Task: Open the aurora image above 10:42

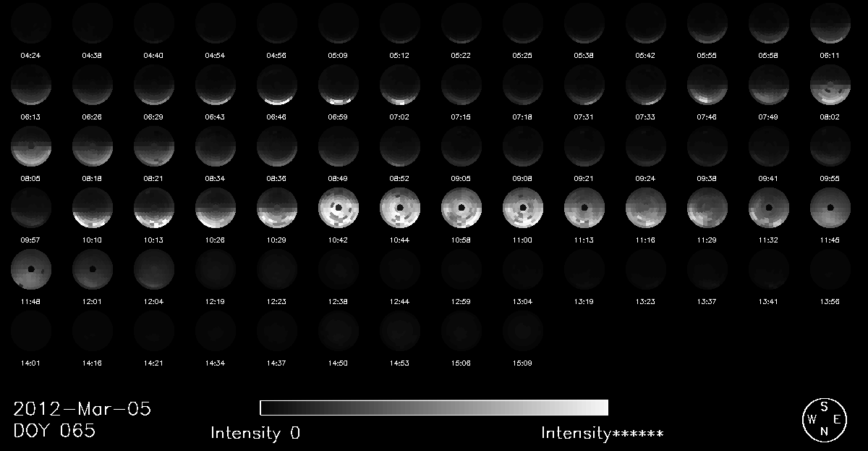Action: [x=339, y=208]
